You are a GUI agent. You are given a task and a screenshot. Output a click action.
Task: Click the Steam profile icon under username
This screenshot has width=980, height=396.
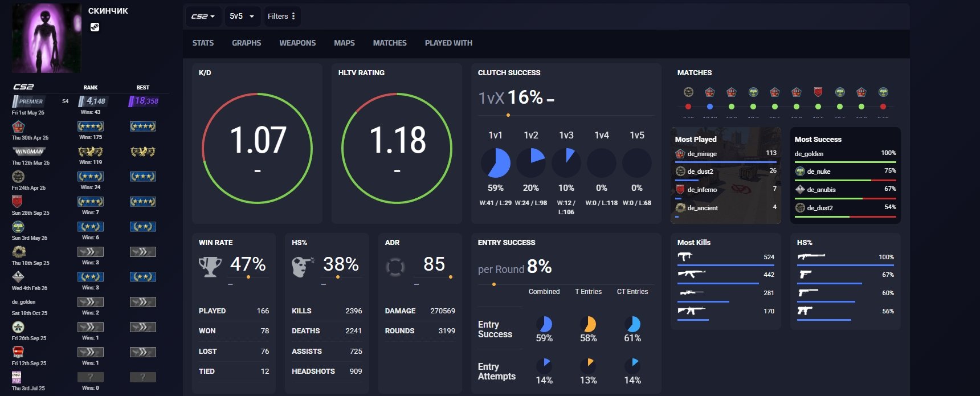click(95, 27)
